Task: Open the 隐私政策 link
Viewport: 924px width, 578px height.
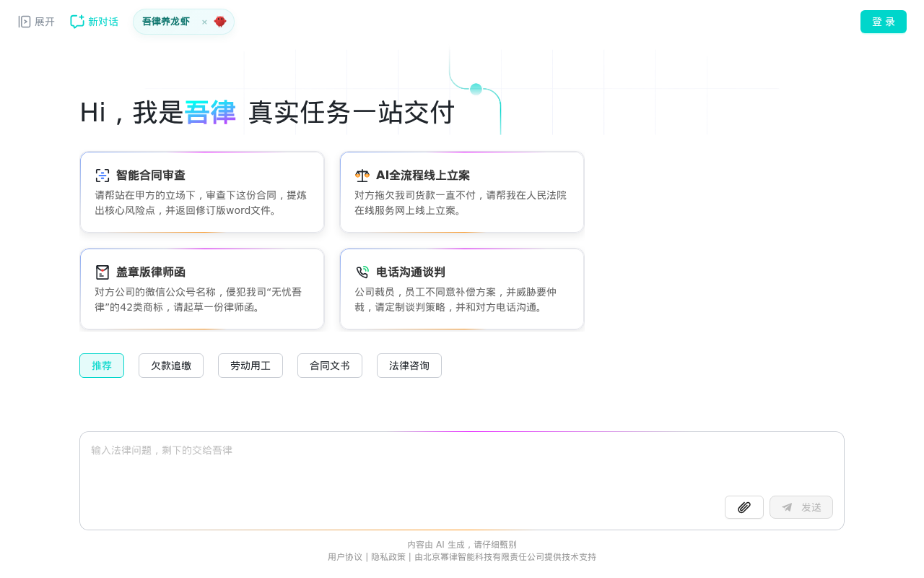Action: click(x=388, y=557)
